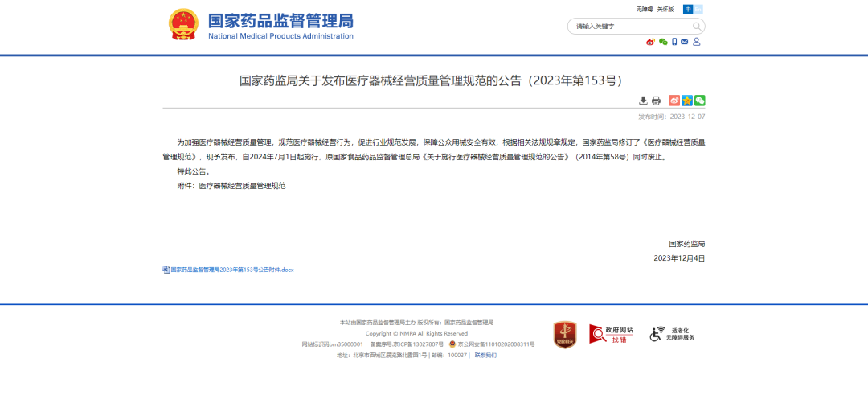Image resolution: width=868 pixels, height=416 pixels.
Task: Open the 无障碍 accessibility link
Action: [x=644, y=10]
